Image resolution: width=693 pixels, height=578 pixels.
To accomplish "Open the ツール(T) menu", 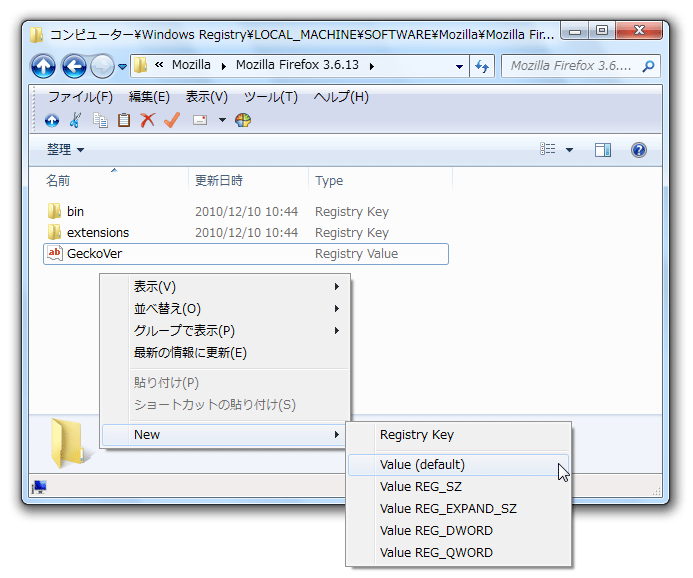I will [270, 96].
